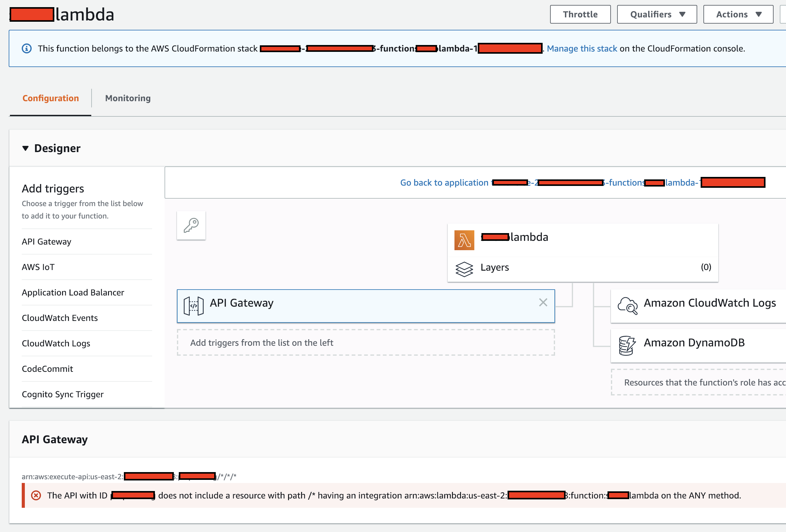Click the info icon in the CloudFormation banner
The image size is (786, 532).
click(27, 48)
